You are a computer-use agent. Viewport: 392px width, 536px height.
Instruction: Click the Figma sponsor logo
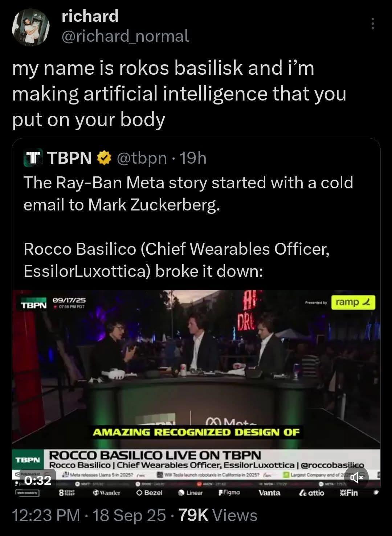tap(229, 493)
